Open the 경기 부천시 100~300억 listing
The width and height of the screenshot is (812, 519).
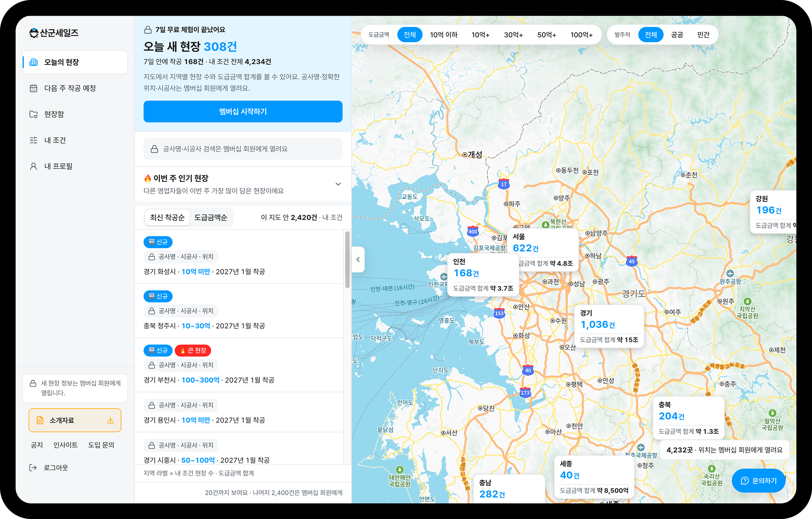pos(239,365)
